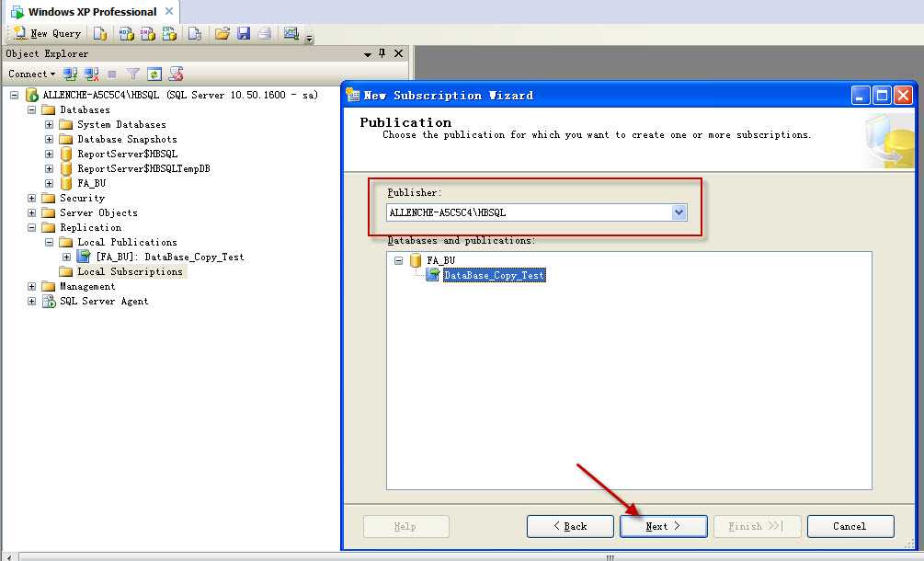The height and width of the screenshot is (561, 924).
Task: Collapse the Databases folder node
Action: [32, 109]
